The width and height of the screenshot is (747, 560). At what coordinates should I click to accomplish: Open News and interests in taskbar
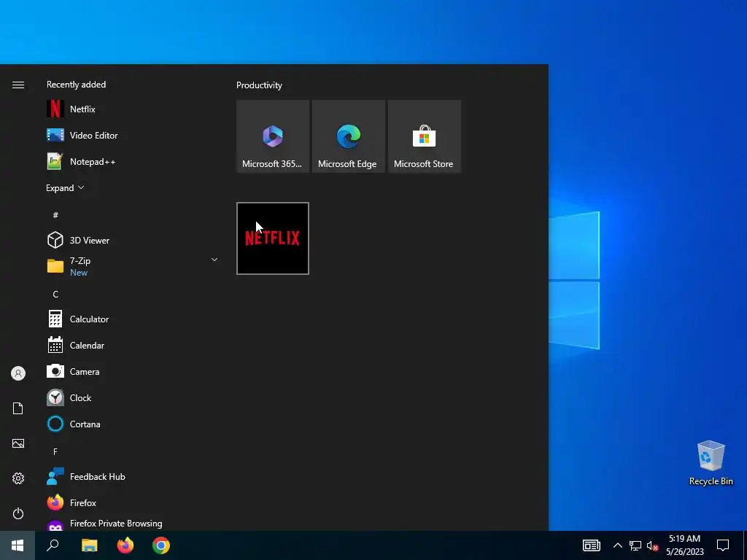[x=591, y=545]
